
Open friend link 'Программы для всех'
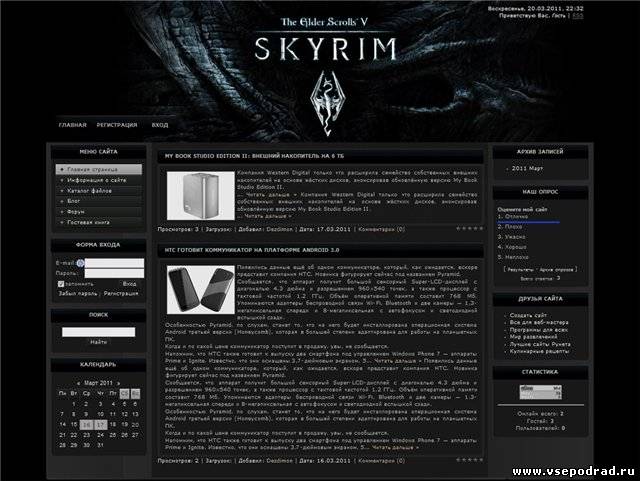click(x=539, y=330)
